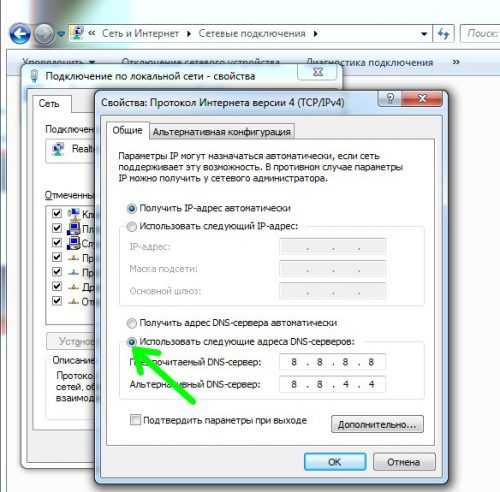This screenshot has width=500, height=492.
Task: Select 'Получить IP-адрес автоматически' radio button
Action: pos(132,209)
